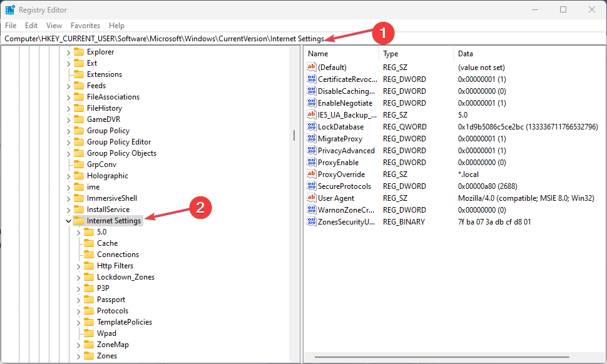Open the File menu
Image resolution: width=607 pixels, height=364 pixels.
point(11,26)
